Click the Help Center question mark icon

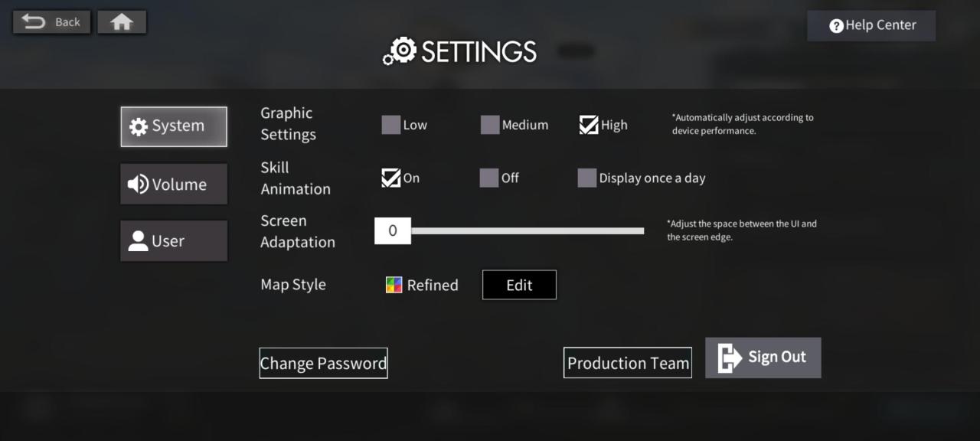[836, 25]
